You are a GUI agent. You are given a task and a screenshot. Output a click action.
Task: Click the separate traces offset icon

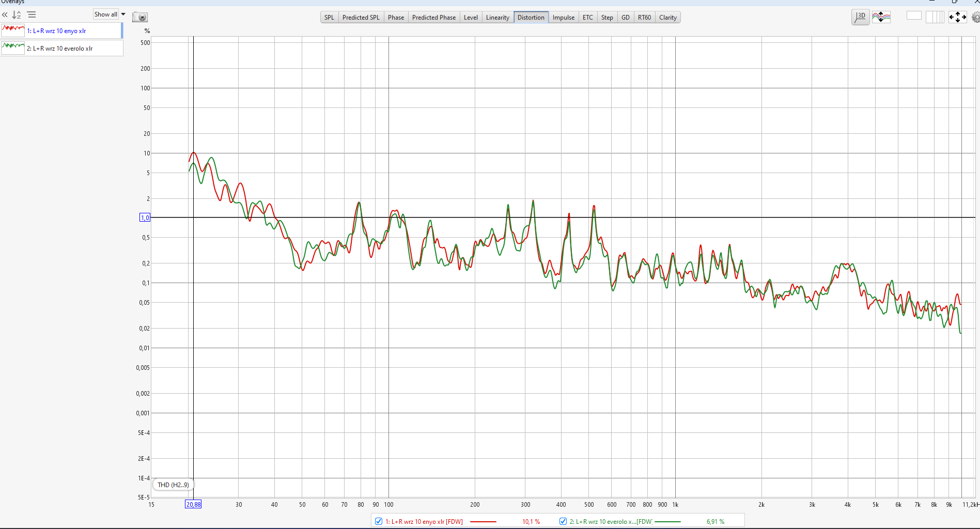(x=881, y=17)
